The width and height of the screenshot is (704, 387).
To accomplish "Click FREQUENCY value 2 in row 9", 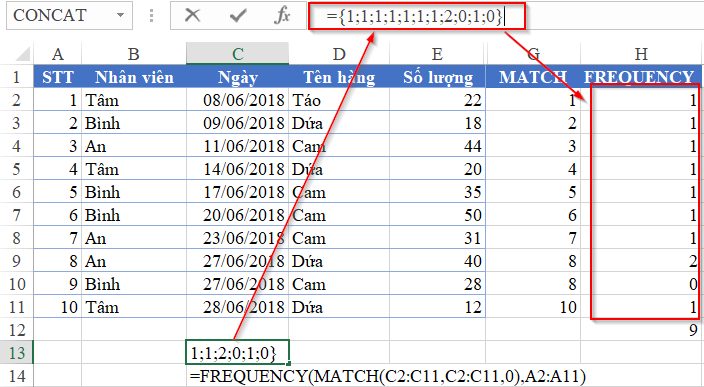I will point(641,261).
